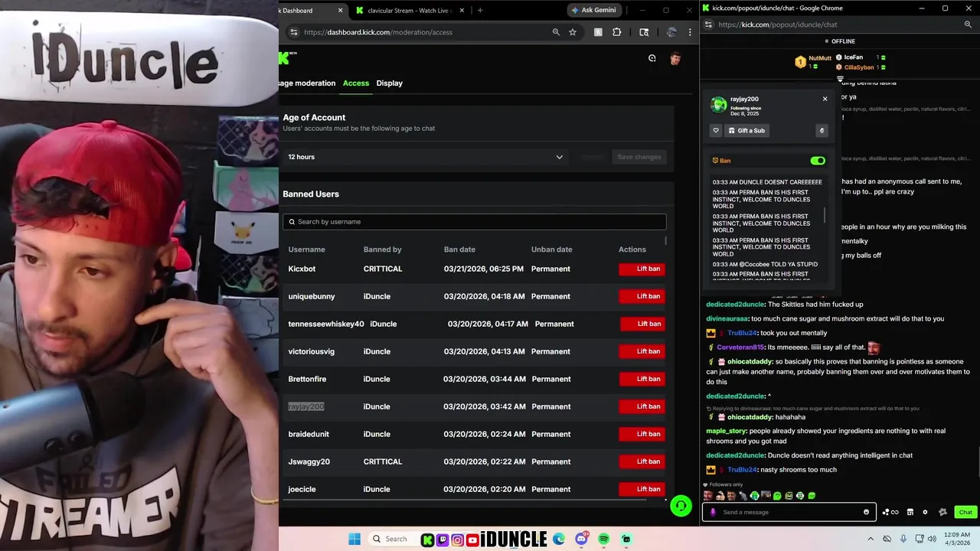980x551 pixels.
Task: Open site information icon for dashboard.kick.com
Action: pos(293,32)
